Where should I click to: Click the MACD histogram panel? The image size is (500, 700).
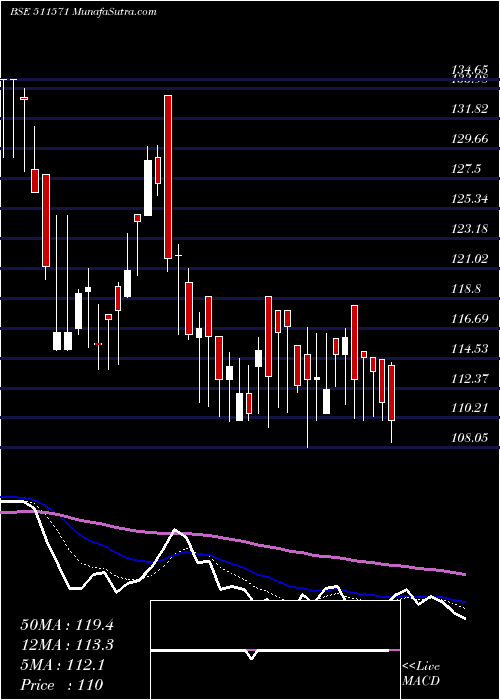(x=275, y=650)
